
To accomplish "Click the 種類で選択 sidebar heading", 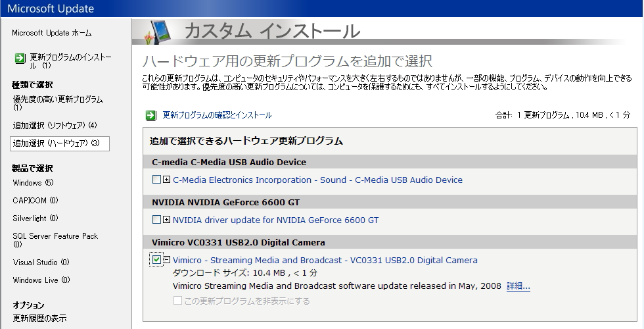I will coord(32,85).
